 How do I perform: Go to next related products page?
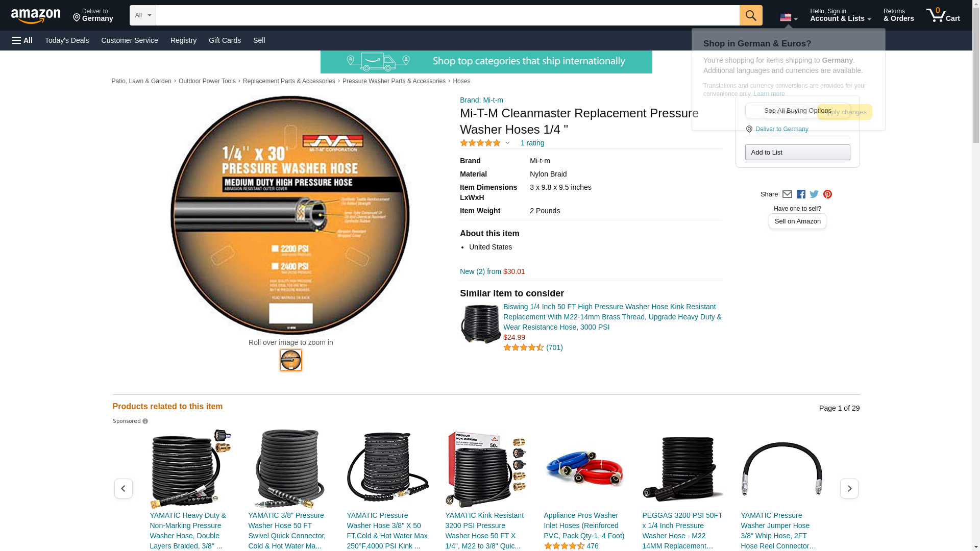[849, 489]
